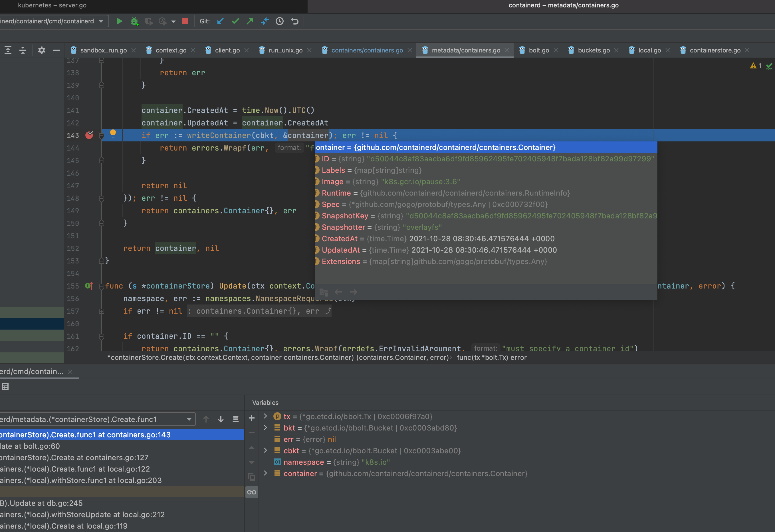Image resolution: width=775 pixels, height=532 pixels.
Task: Expand the tx variable node
Action: tap(266, 416)
